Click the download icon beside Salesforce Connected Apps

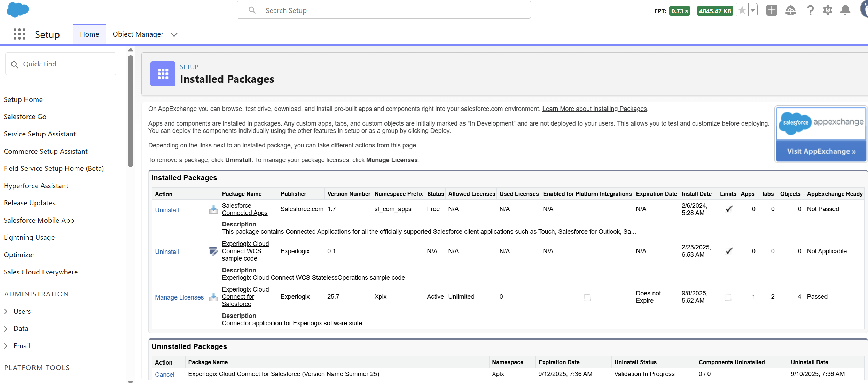coord(213,209)
